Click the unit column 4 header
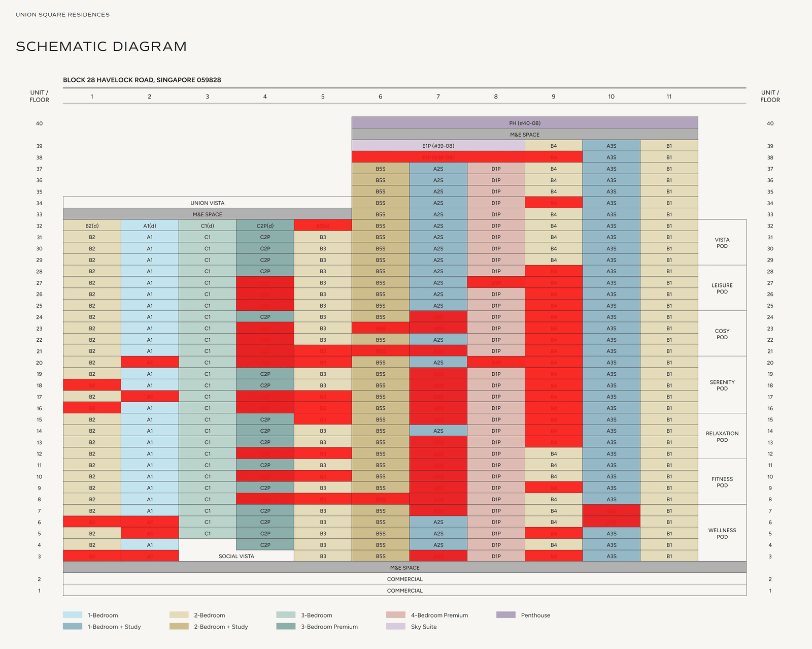 (265, 96)
